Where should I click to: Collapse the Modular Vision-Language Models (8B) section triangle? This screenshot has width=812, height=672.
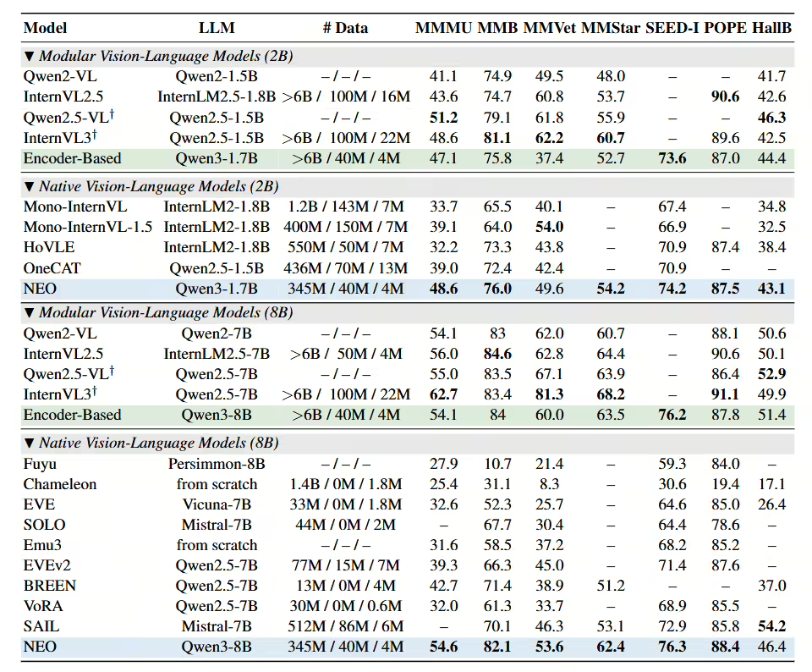pyautogui.click(x=30, y=313)
